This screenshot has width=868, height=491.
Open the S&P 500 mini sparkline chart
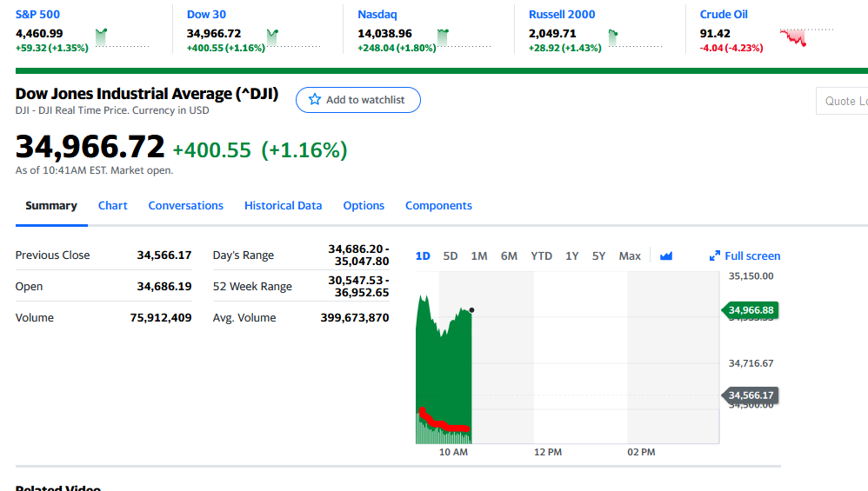click(123, 38)
